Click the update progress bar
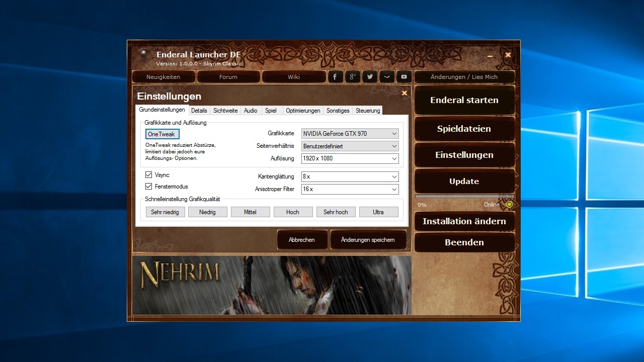The width and height of the screenshot is (644, 362). pos(464,197)
